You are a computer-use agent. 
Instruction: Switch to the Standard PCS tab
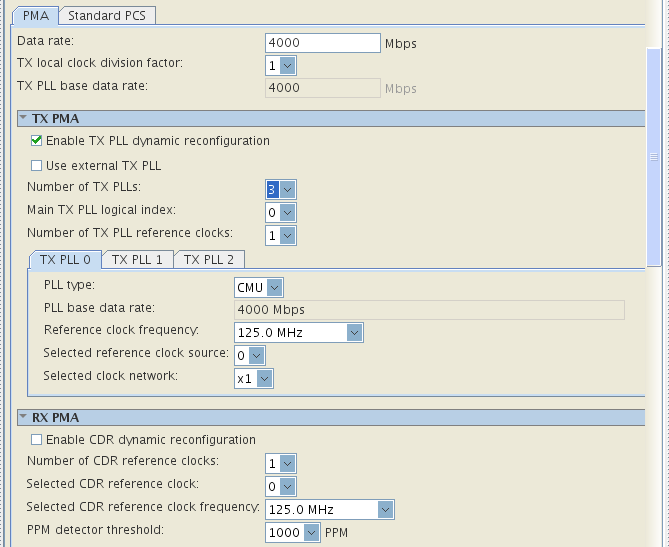click(x=109, y=15)
